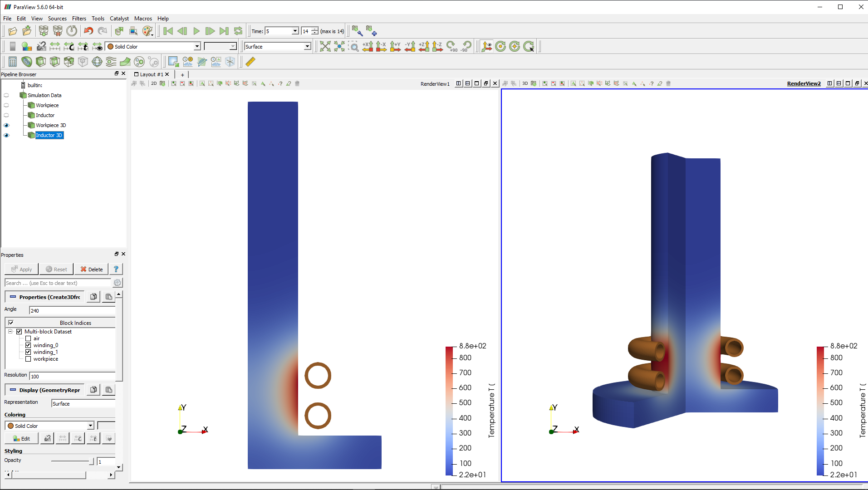868x490 pixels.
Task: Set the view direction to +Y
Action: tap(395, 46)
